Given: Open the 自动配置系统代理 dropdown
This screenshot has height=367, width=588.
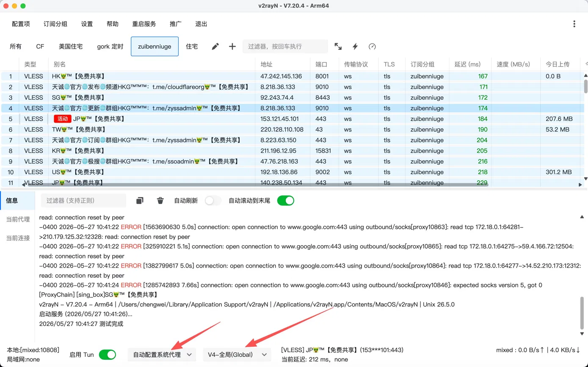Looking at the screenshot, I should coord(161,355).
